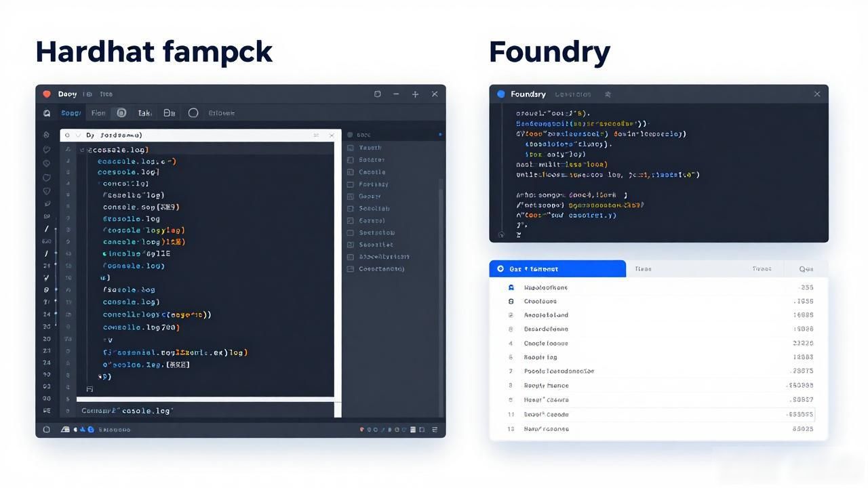Click the blue circle icon in Foundry title bar

[501, 94]
